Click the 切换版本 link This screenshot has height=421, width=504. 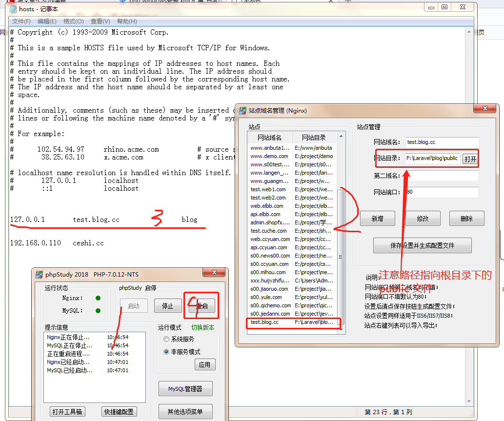(x=202, y=327)
